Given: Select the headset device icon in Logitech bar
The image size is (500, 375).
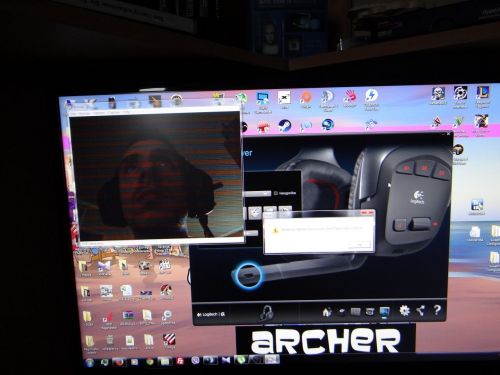Looking at the screenshot, I should pos(267,313).
